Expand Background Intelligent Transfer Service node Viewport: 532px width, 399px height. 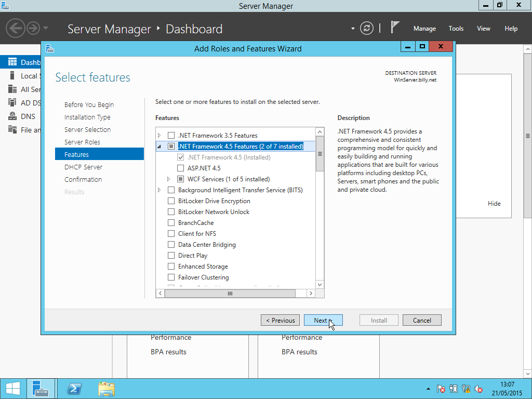click(159, 190)
